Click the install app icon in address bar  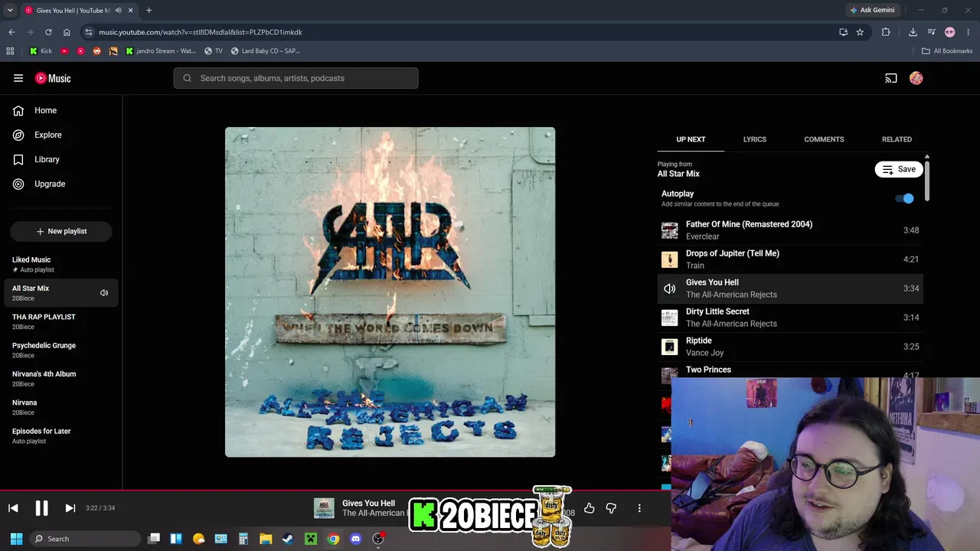tap(843, 32)
